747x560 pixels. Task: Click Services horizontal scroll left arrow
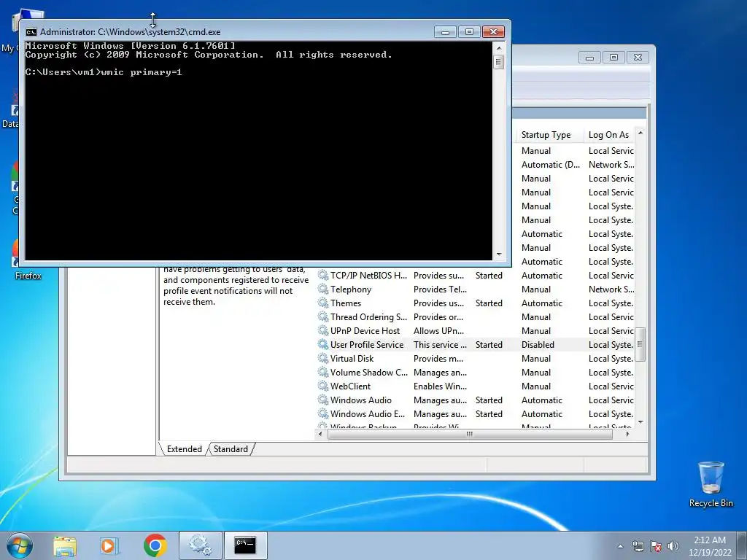[x=320, y=434]
